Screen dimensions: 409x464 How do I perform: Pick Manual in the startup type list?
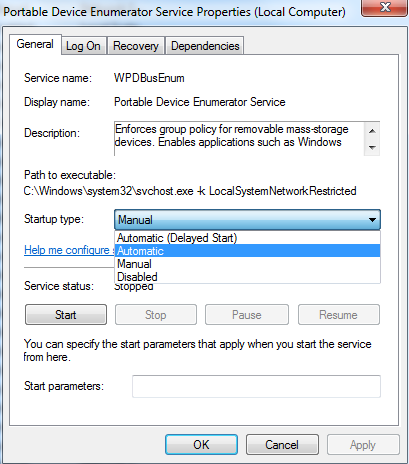click(x=247, y=264)
